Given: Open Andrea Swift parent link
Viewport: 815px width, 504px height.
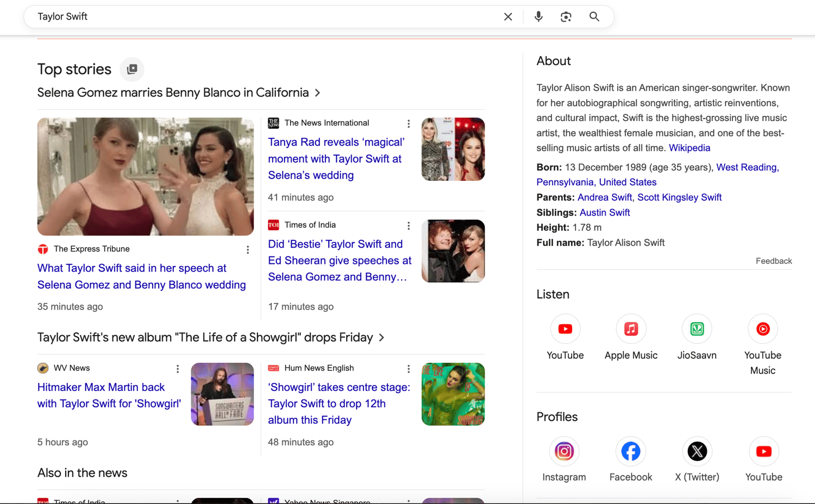Looking at the screenshot, I should pyautogui.click(x=605, y=198).
